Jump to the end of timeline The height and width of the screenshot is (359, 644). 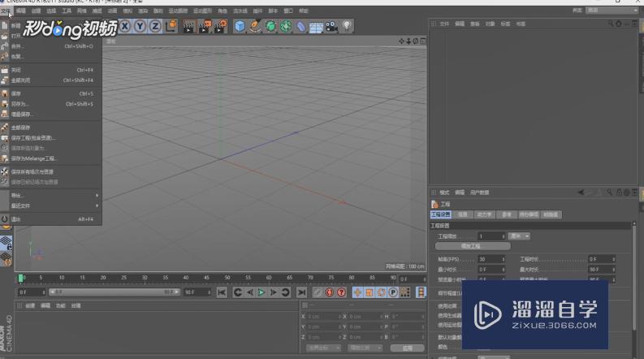301,292
